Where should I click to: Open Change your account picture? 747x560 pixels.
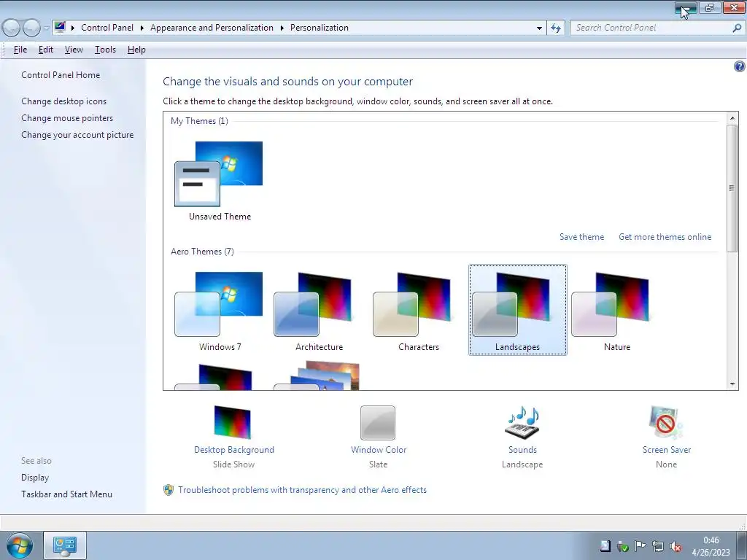tap(77, 135)
